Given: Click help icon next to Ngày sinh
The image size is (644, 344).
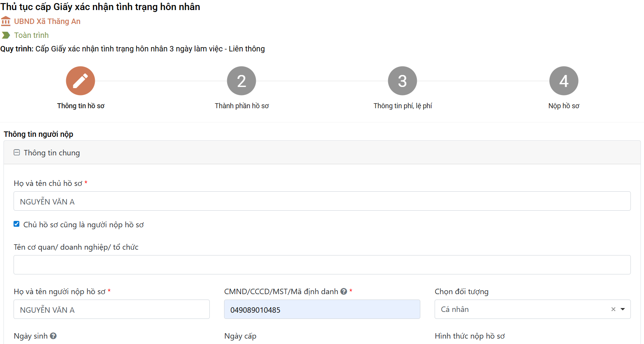Looking at the screenshot, I should (x=53, y=336).
